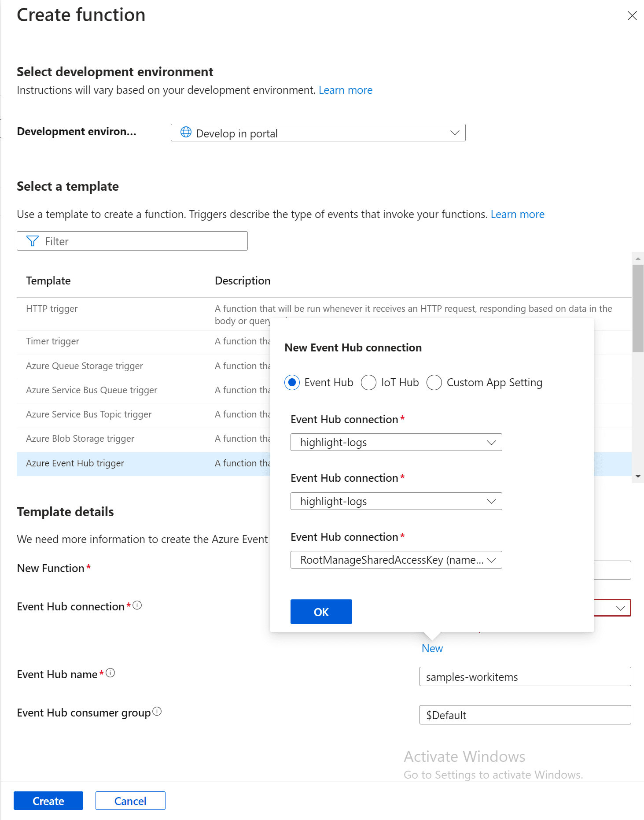Click info icon beside Event Hub name
This screenshot has width=644, height=820.
click(x=110, y=673)
